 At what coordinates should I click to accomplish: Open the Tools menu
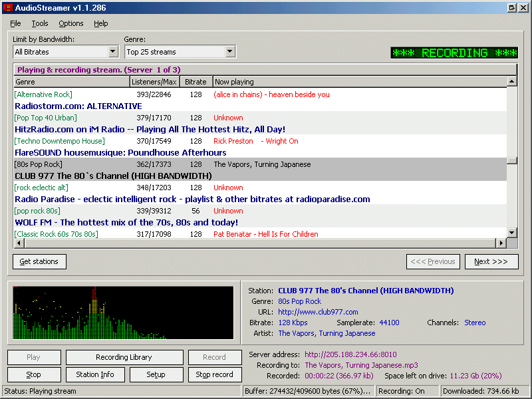(x=40, y=23)
